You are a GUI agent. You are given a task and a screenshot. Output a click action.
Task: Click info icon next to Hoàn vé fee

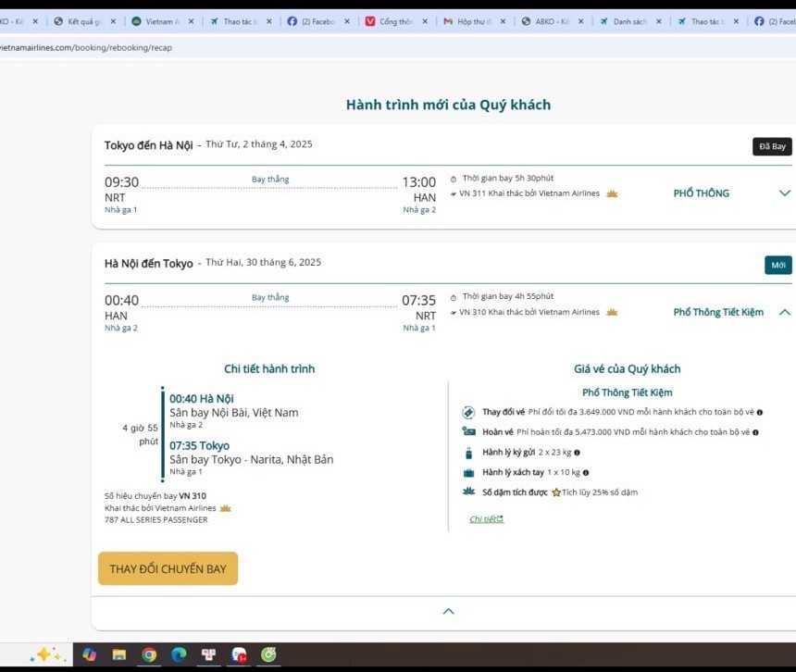point(755,432)
